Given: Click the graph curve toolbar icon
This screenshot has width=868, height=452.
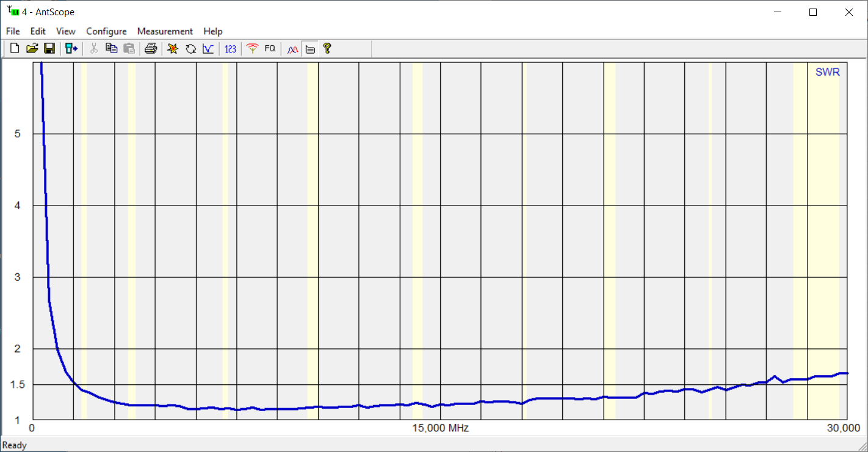Looking at the screenshot, I should tap(208, 49).
